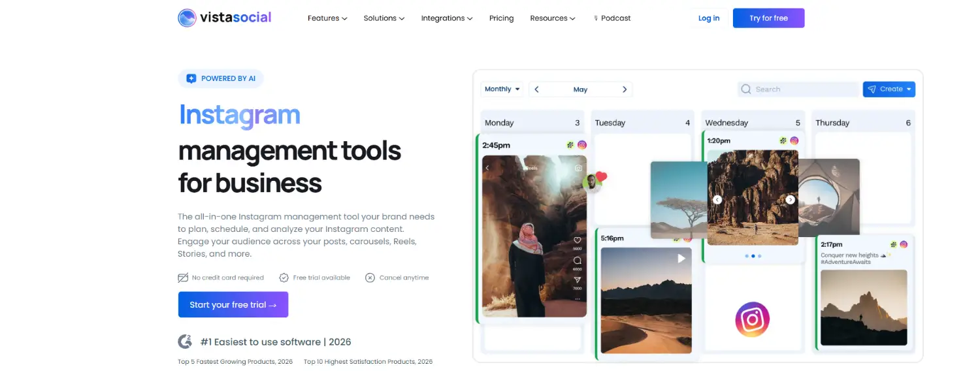Click the large Instagram logo
The image size is (980, 371).
[752, 319]
